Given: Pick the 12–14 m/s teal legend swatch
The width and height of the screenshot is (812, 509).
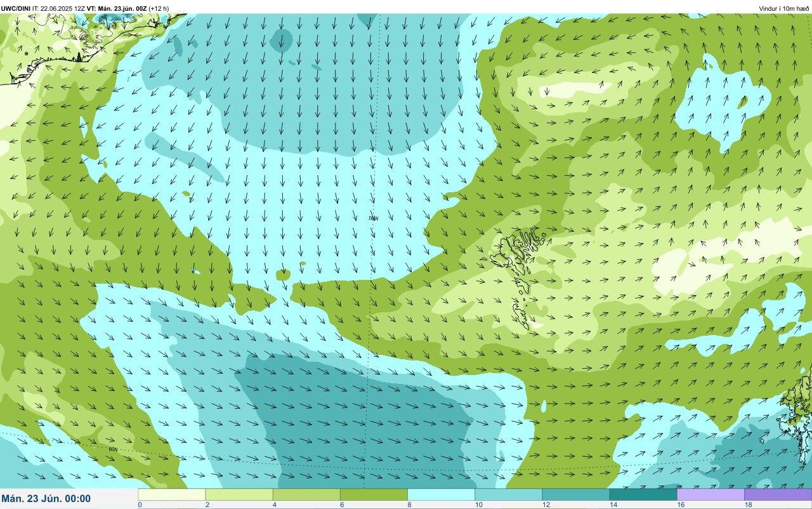Looking at the screenshot, I should (x=575, y=494).
